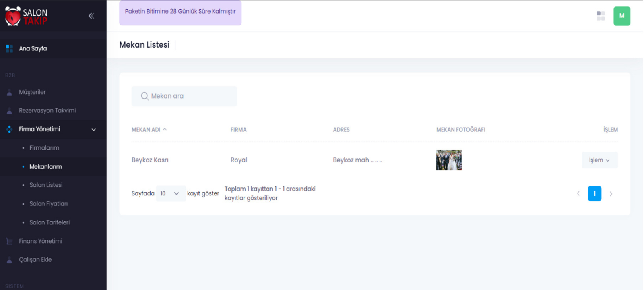Click page 1 pagination button

click(594, 194)
